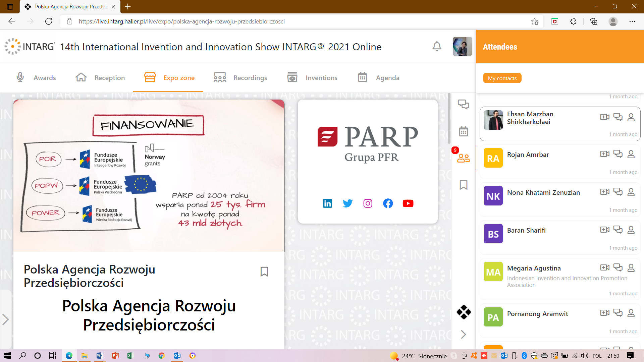This screenshot has height=362, width=644.
Task: Start video call with Nona Khatami Zenuzian
Action: click(x=605, y=192)
